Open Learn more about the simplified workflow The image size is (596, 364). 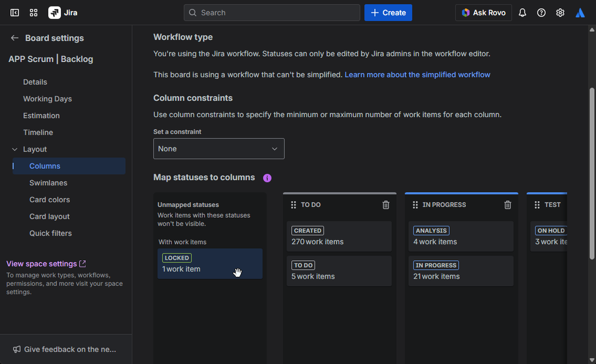pyautogui.click(x=418, y=75)
